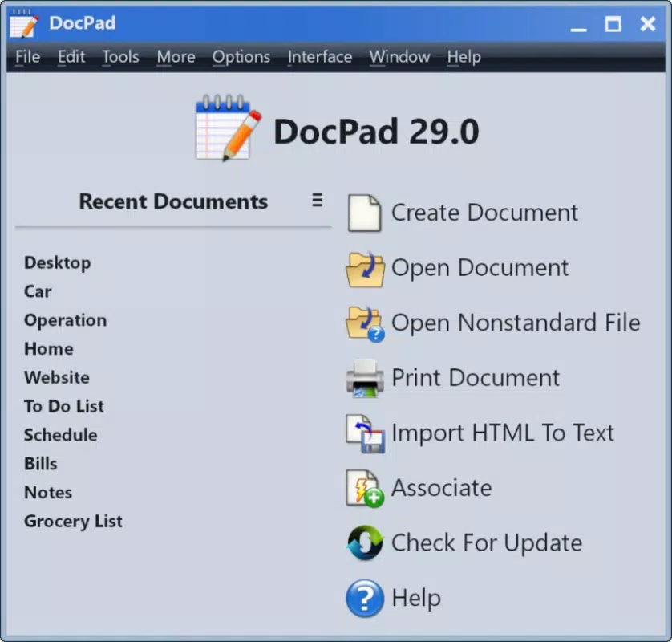Open recent document Home
Image resolution: width=672 pixels, height=642 pixels.
coord(49,349)
